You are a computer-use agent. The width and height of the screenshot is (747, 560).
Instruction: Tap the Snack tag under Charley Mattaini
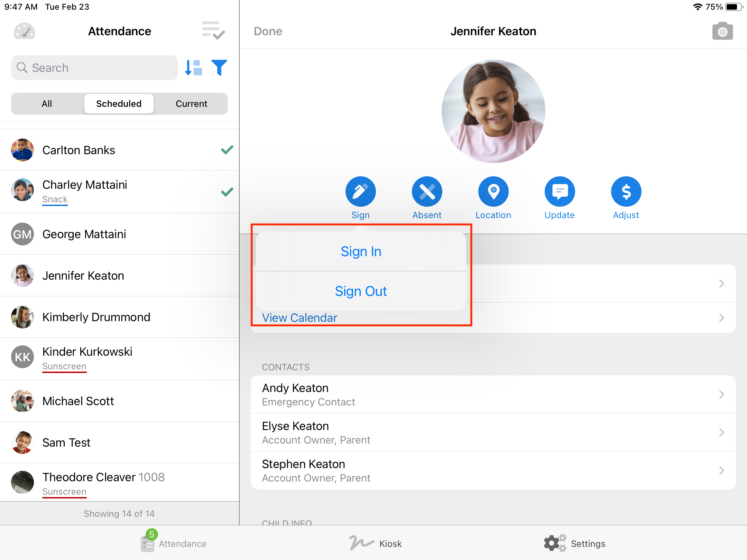(x=55, y=199)
